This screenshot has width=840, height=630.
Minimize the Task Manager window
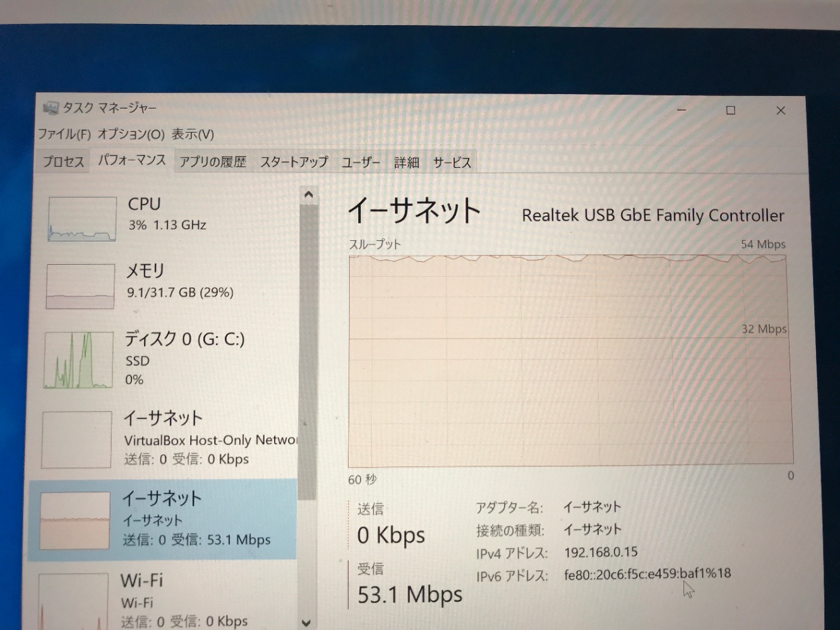(681, 110)
